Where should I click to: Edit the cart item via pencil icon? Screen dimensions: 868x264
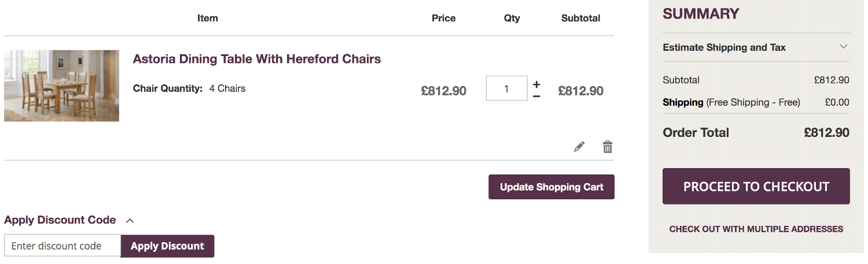coord(579,147)
